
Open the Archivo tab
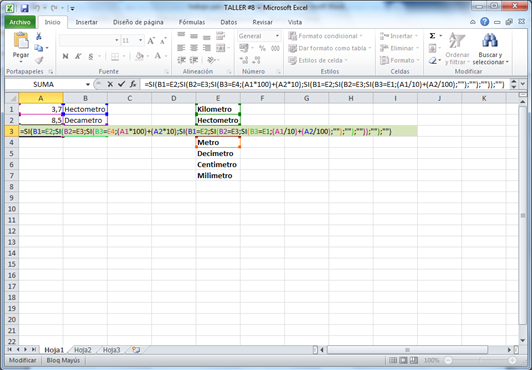[x=20, y=22]
